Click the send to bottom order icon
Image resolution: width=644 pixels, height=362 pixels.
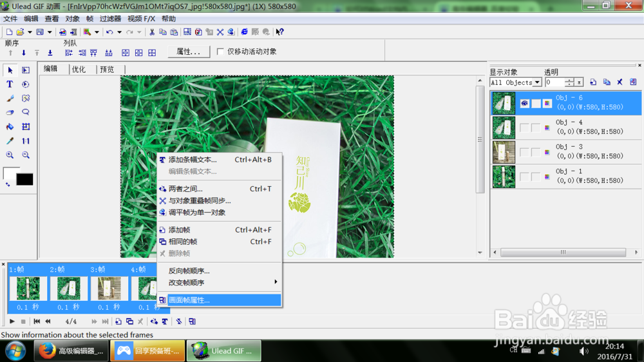coord(50,53)
